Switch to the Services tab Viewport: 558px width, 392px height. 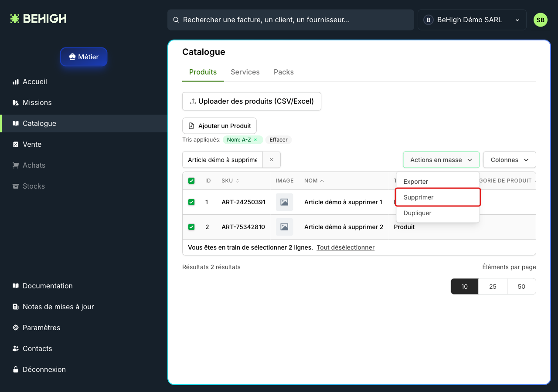[x=245, y=72]
